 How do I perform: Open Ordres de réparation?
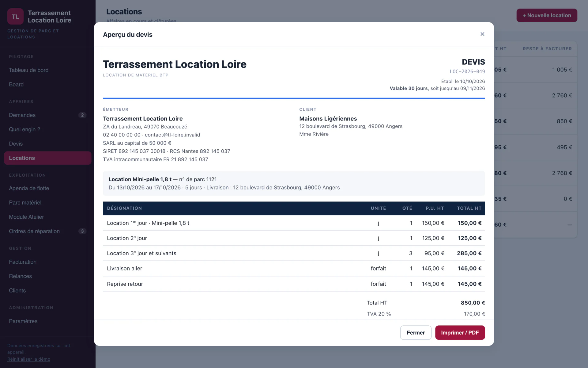click(x=48, y=231)
